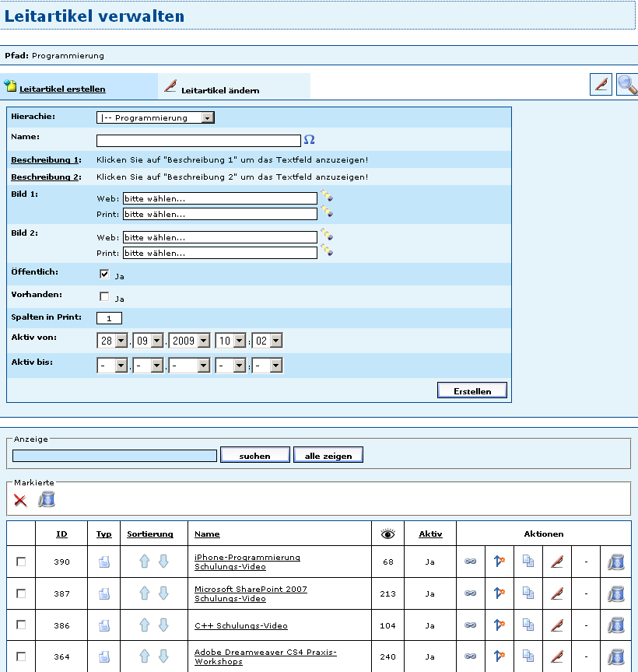This screenshot has width=638, height=672.
Task: Click the red X delete marked icon
Action: (20, 500)
